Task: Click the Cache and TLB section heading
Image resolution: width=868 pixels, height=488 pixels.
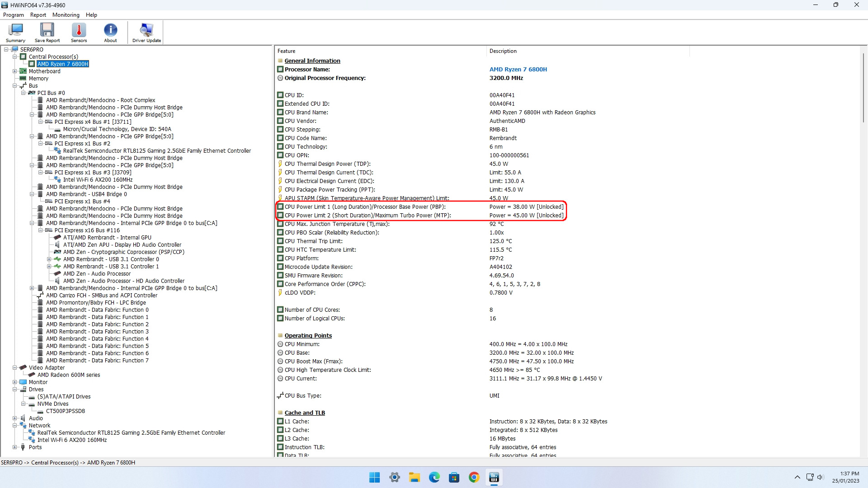Action: tap(305, 413)
